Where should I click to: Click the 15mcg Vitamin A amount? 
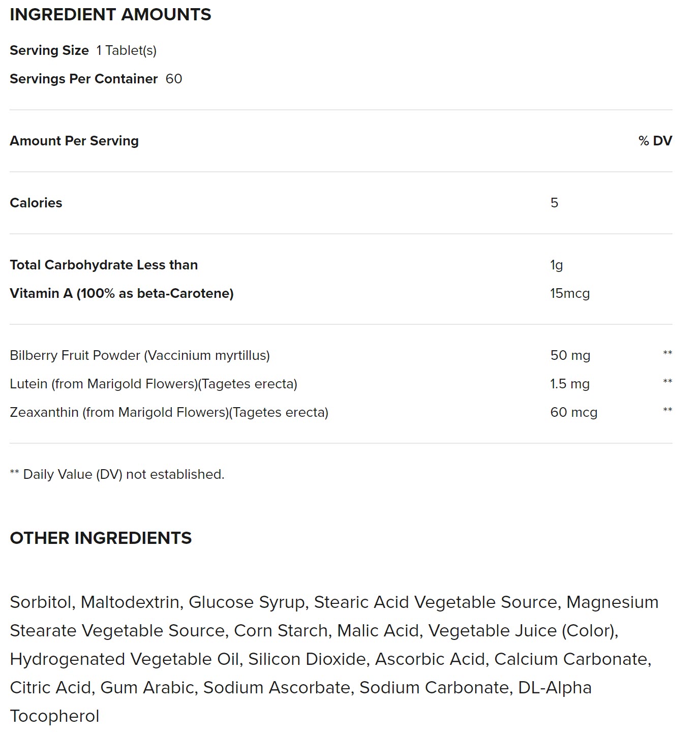click(569, 293)
